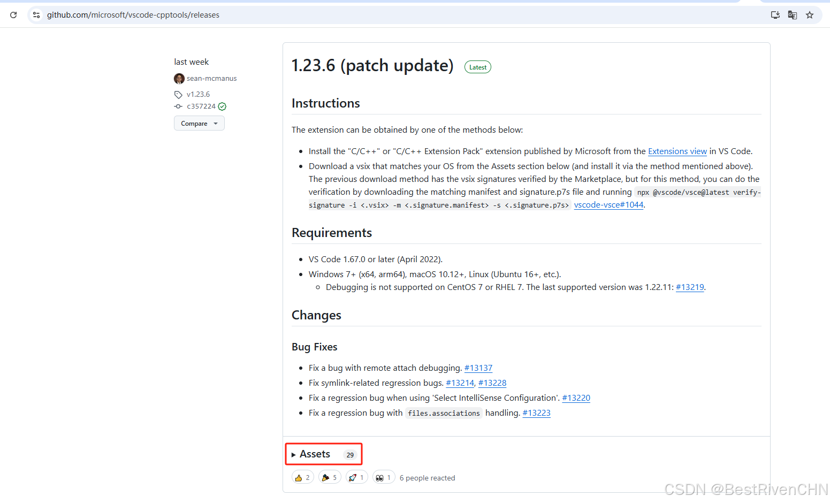React with the rocket emoji
Viewport: 830px width, 504px height.
[356, 477]
